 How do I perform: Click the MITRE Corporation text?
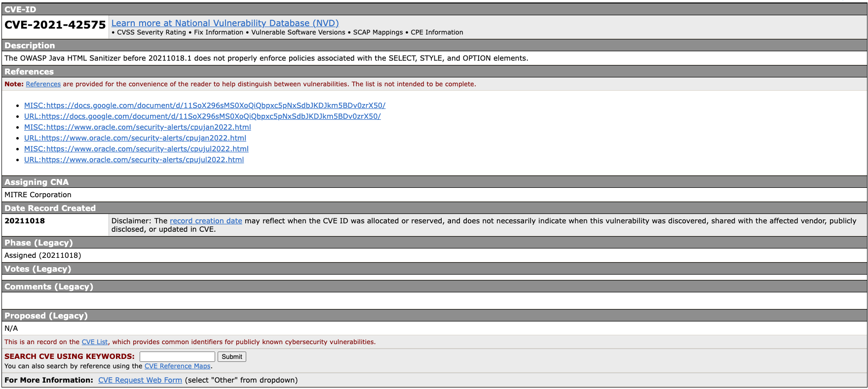(38, 195)
